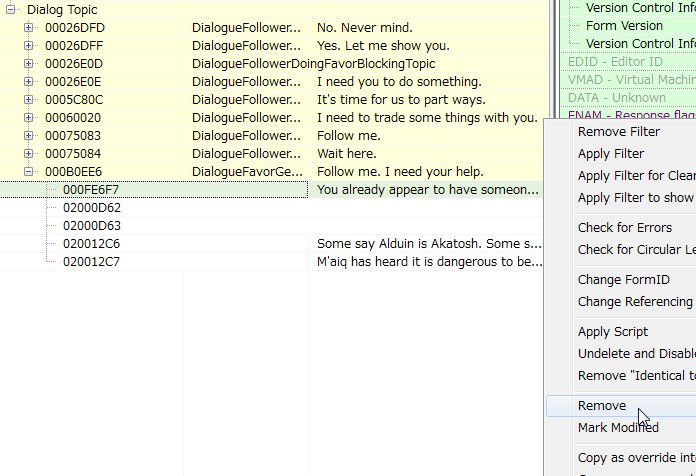Expand the 0005C80C record node

[28, 99]
